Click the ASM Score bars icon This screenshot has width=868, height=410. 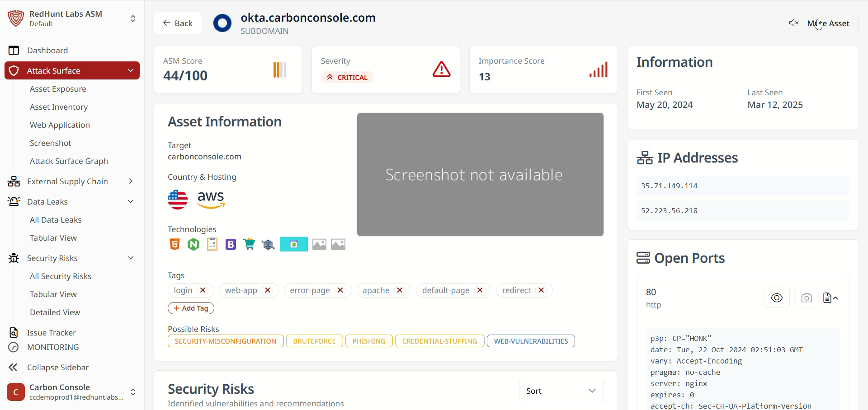(280, 70)
